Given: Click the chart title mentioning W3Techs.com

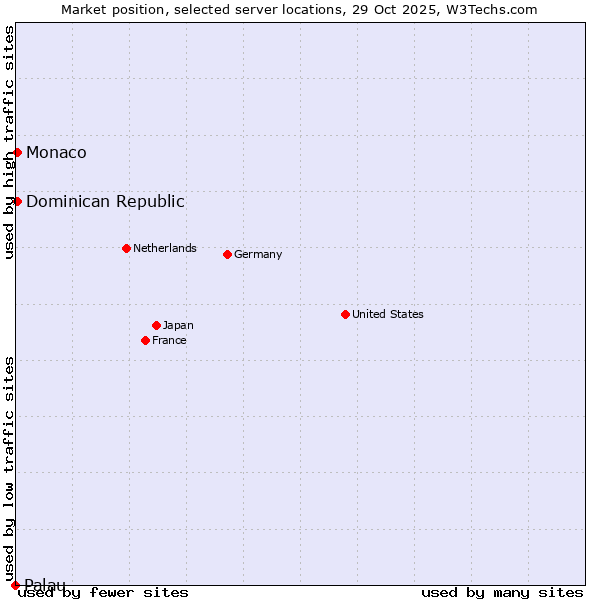Looking at the screenshot, I should pyautogui.click(x=299, y=9).
